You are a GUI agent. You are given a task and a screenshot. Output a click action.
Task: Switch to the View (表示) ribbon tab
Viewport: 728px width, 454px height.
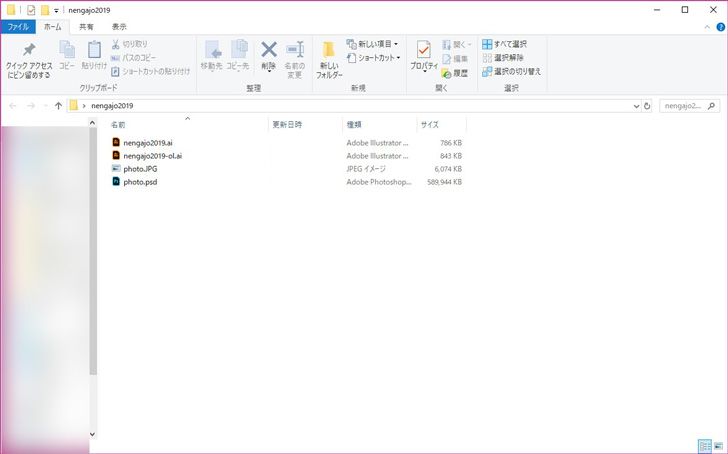[x=119, y=27]
